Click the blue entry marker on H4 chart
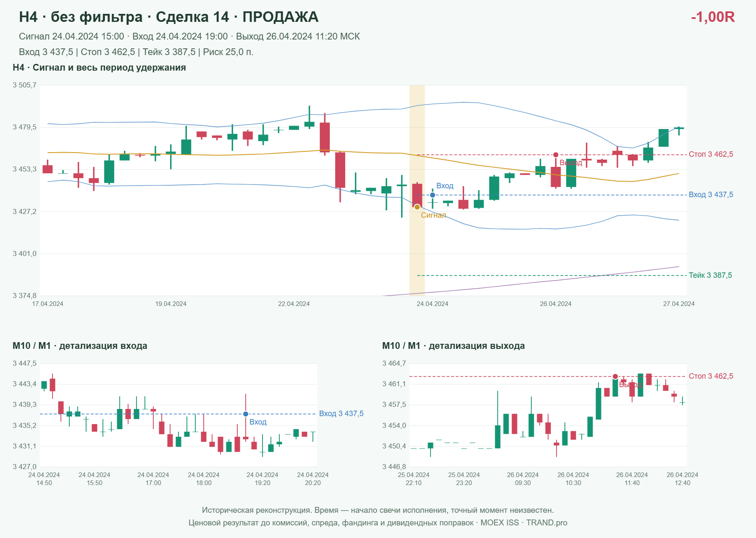The image size is (756, 538). pos(433,195)
